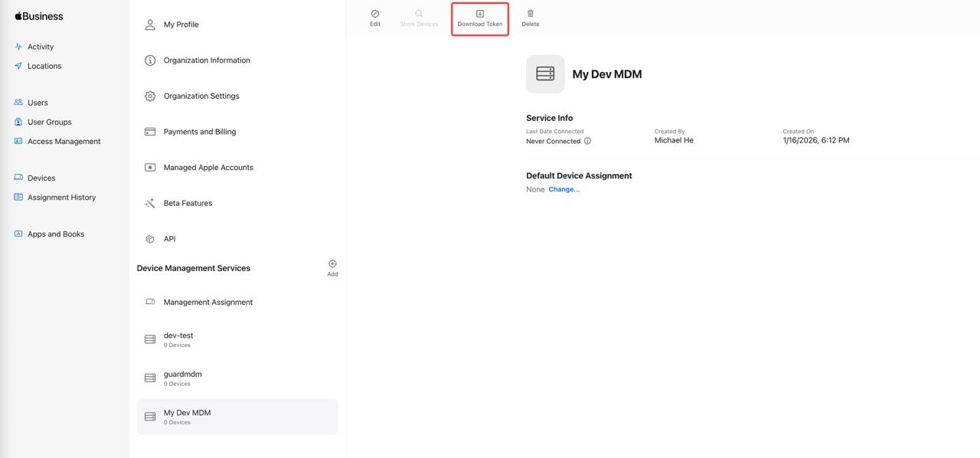
Task: Open Activity in the sidebar
Action: click(x=41, y=47)
